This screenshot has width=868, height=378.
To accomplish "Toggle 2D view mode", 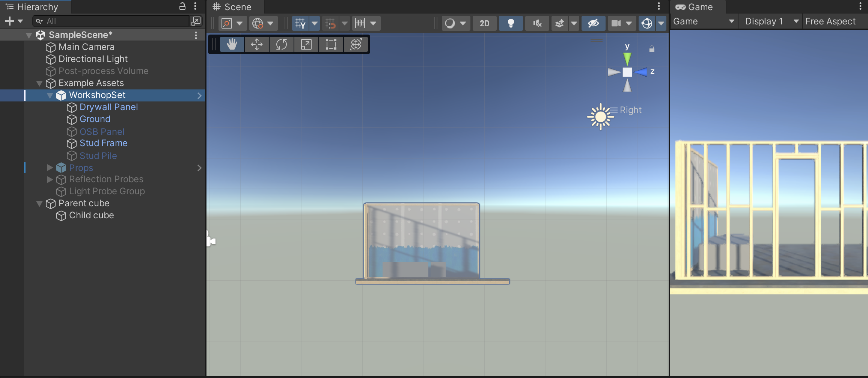I will point(485,23).
